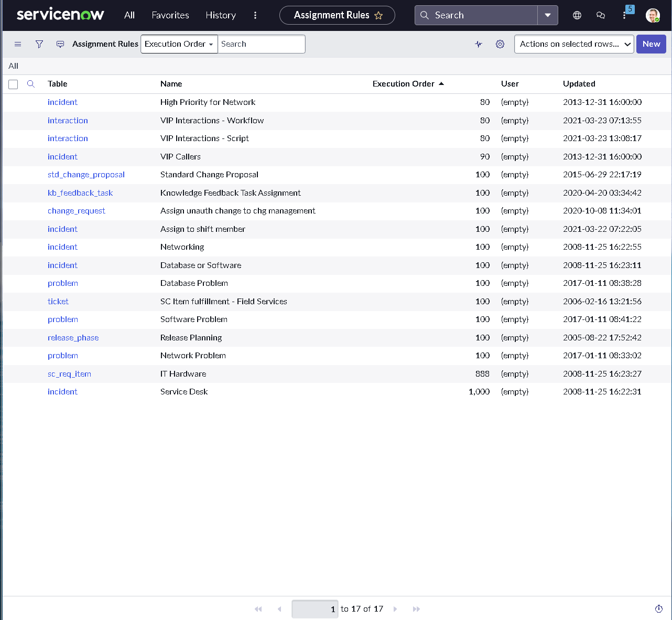Click the filter funnel icon
The height and width of the screenshot is (620, 672).
[39, 44]
